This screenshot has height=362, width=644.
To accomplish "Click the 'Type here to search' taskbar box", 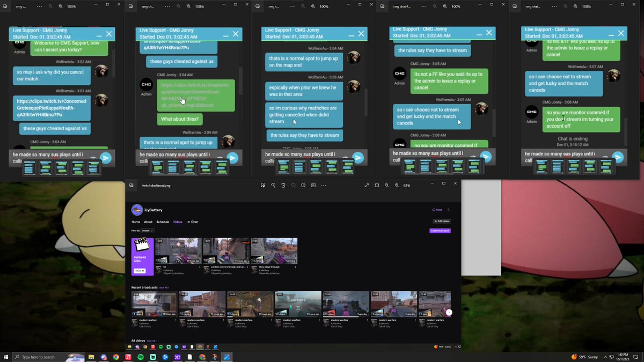I will pos(48,357).
